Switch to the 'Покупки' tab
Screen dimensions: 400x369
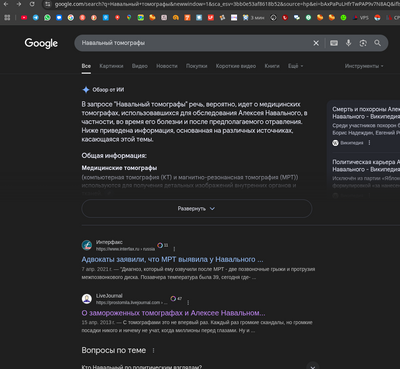[x=196, y=66]
